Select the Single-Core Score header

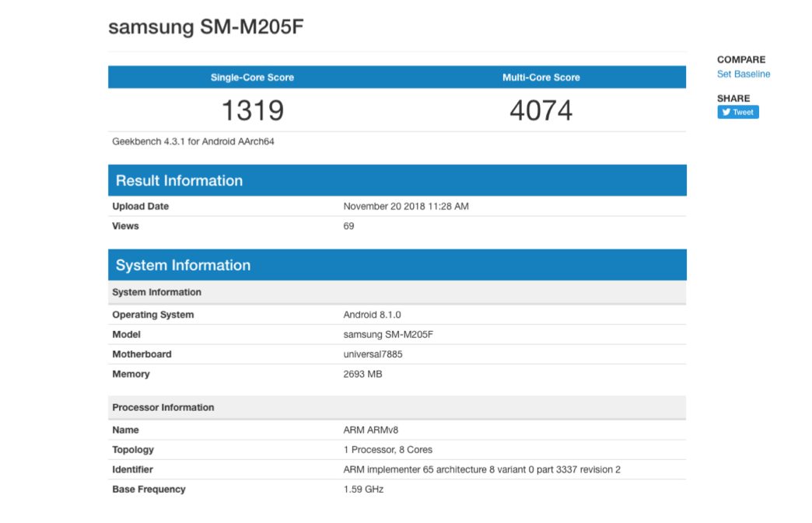(x=252, y=78)
